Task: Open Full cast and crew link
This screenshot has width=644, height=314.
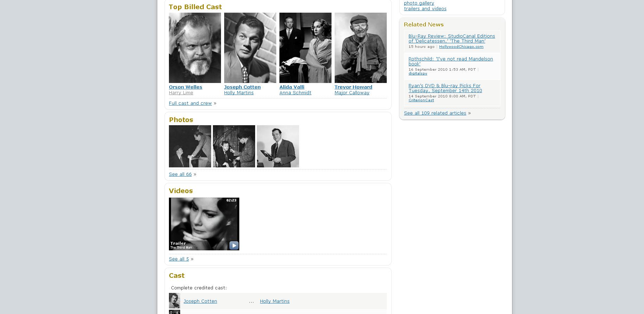Action: [x=190, y=103]
